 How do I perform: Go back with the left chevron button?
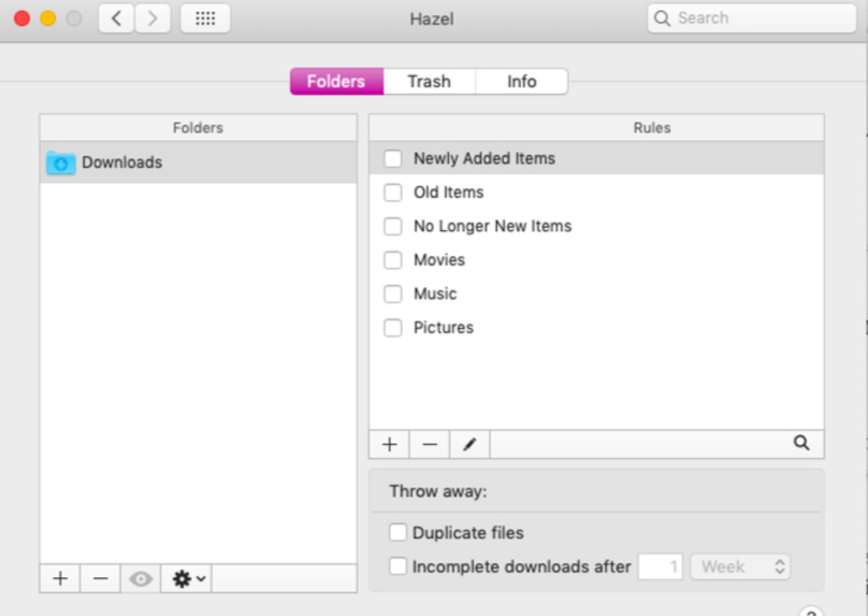point(116,18)
